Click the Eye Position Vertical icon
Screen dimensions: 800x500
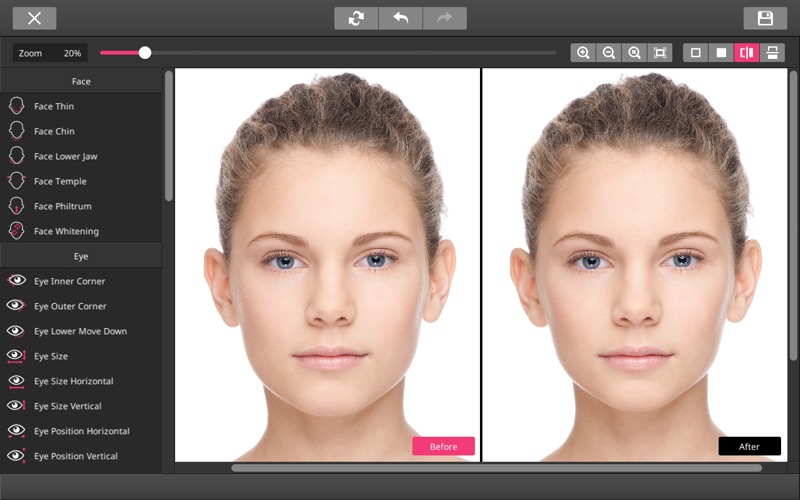[x=16, y=455]
